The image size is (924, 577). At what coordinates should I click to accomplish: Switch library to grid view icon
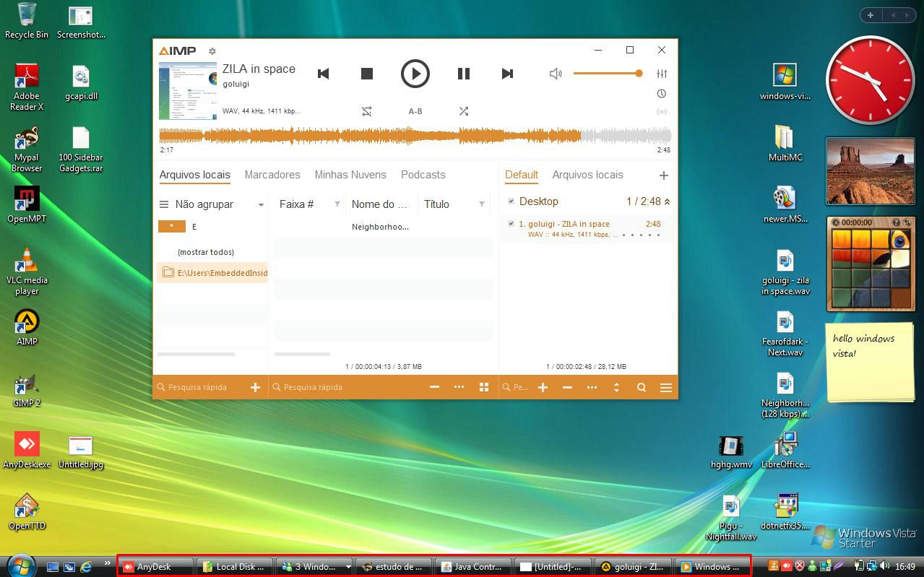(484, 388)
